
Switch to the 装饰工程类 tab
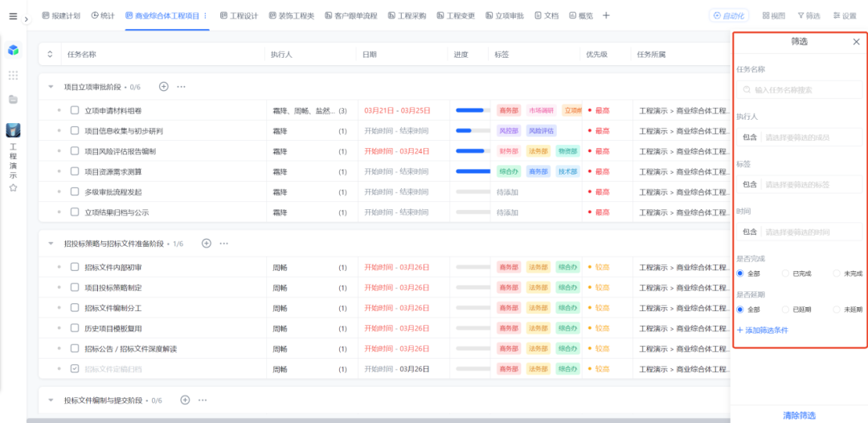tap(292, 15)
